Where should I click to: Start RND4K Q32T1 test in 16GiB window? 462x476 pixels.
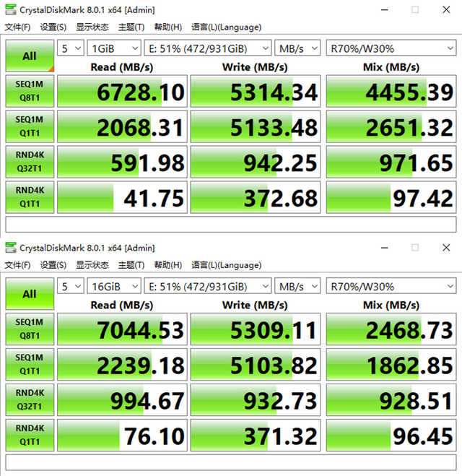(x=30, y=400)
